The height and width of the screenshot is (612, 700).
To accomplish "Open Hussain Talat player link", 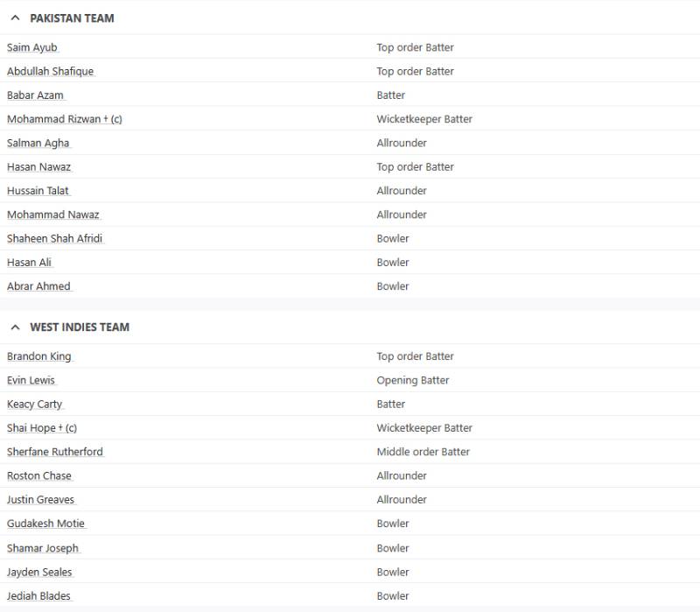I will [38, 191].
